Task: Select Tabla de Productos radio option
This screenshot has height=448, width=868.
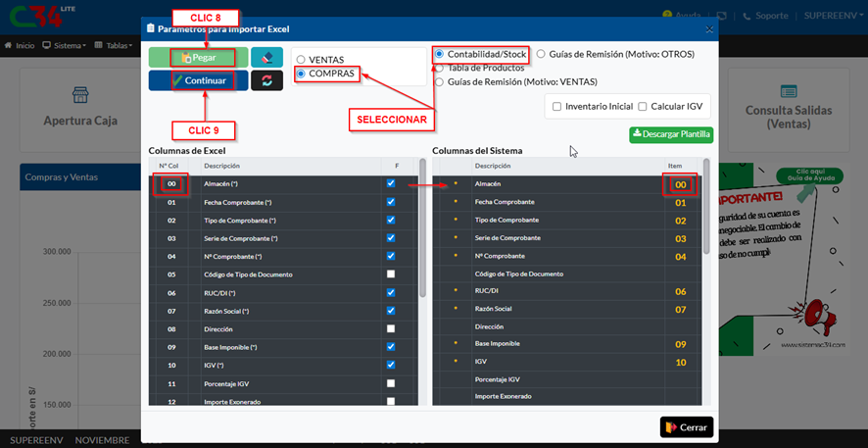Action: click(439, 68)
